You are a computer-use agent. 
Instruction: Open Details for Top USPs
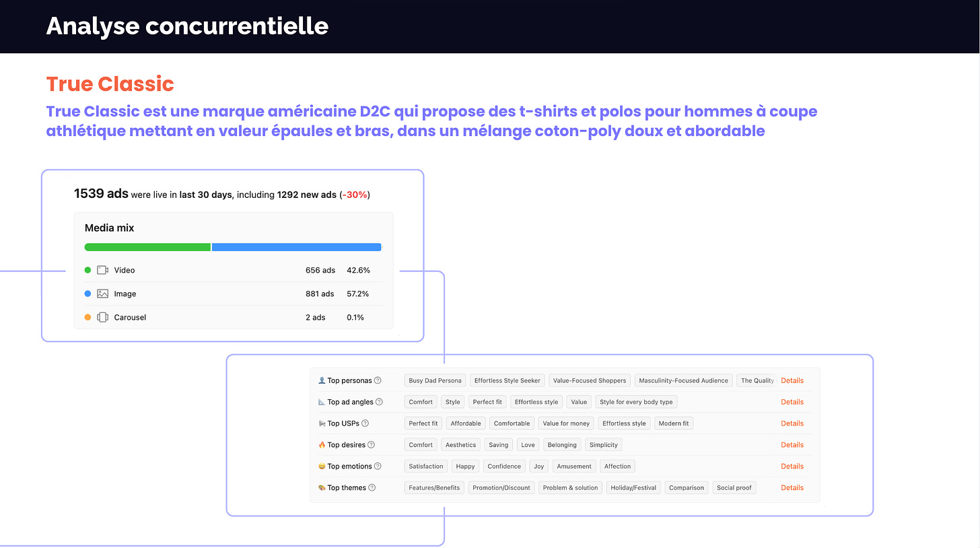pos(792,423)
